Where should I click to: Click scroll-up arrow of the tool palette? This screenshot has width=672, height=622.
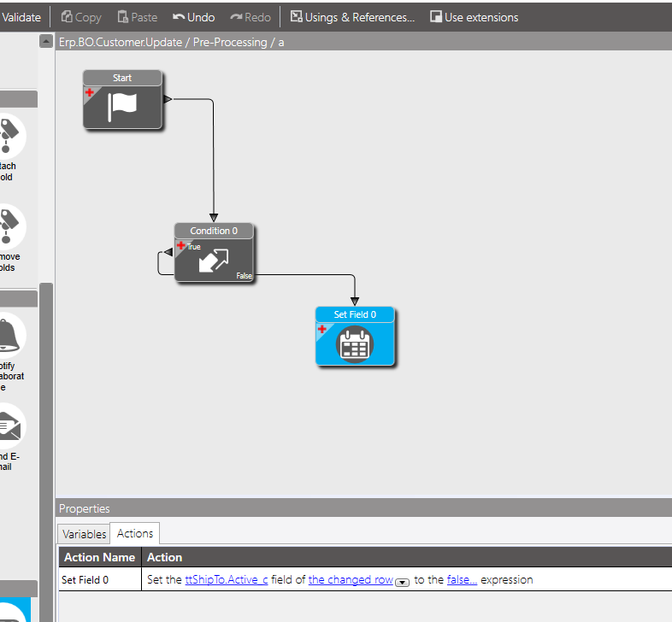[46, 41]
